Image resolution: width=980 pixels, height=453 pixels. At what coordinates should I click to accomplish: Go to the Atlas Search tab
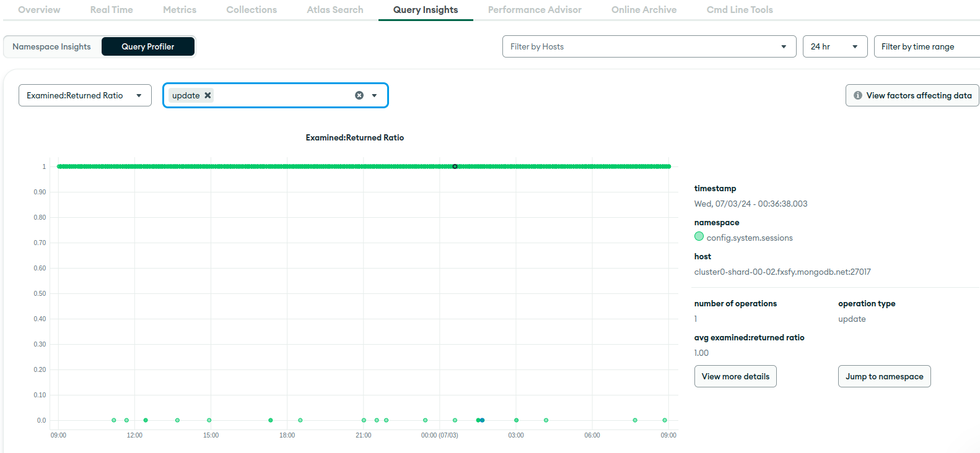coord(335,10)
